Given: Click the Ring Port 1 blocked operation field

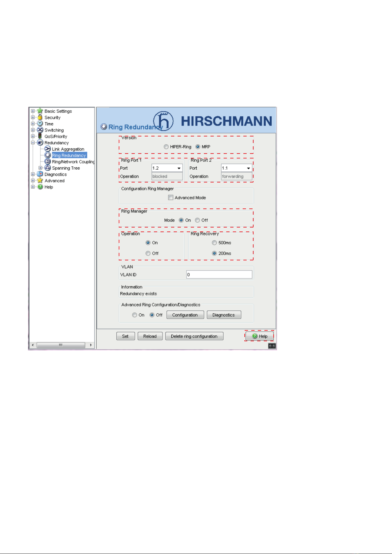Looking at the screenshot, I should coord(167,177).
